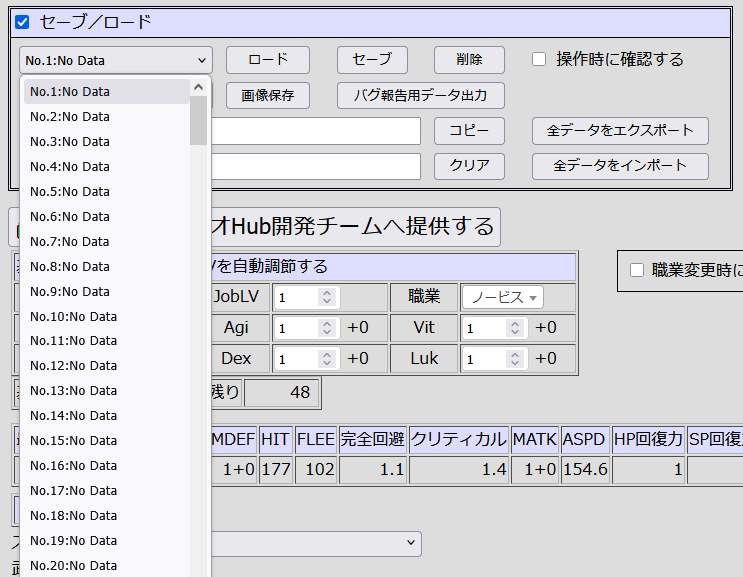Toggle the セーブ/ロード section checkbox
The image size is (743, 577).
[x=22, y=22]
